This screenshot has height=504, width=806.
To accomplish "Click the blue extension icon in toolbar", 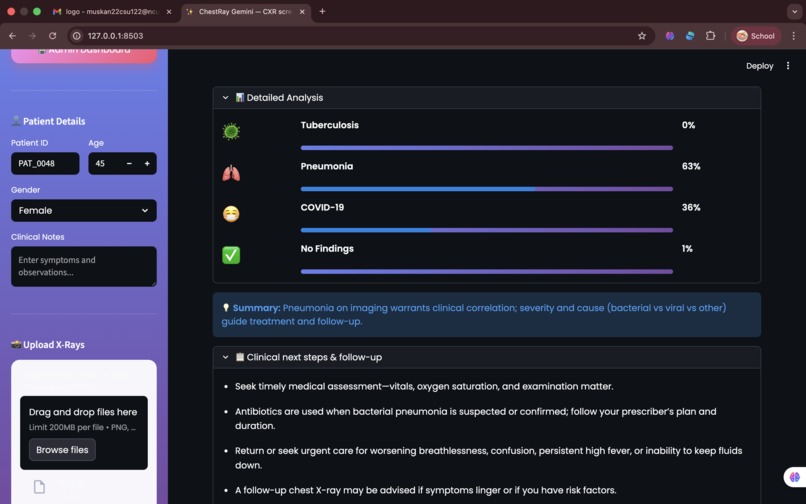I will (690, 36).
